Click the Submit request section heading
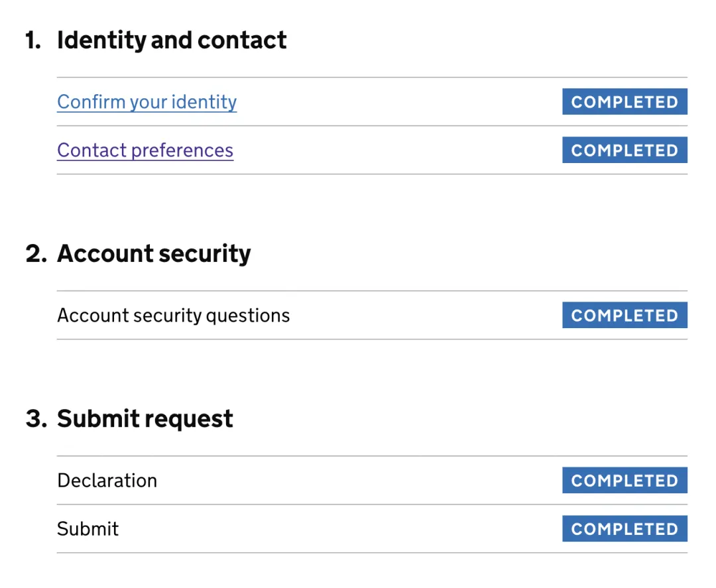The height and width of the screenshot is (588, 716). 145,419
